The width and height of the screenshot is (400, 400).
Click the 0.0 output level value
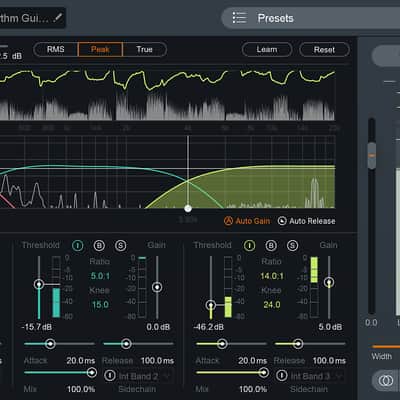371,323
